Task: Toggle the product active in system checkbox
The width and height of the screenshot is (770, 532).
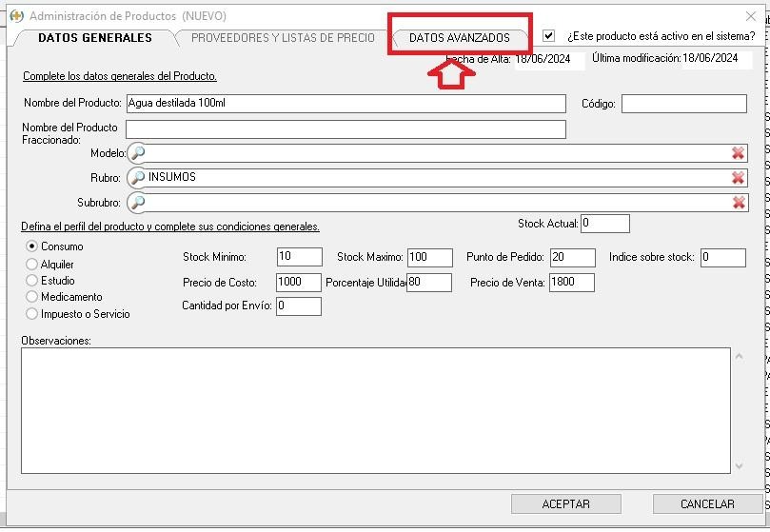Action: click(548, 36)
